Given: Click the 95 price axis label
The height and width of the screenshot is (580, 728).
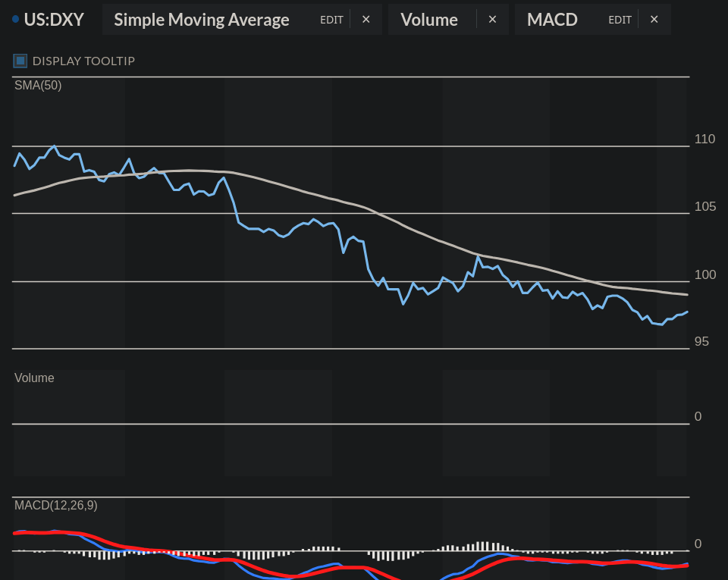Looking at the screenshot, I should [701, 342].
